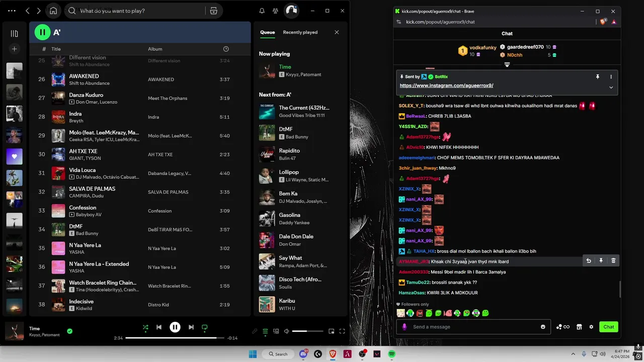Toggle the queue icon in the player bar
644x362 pixels.
pos(265,331)
